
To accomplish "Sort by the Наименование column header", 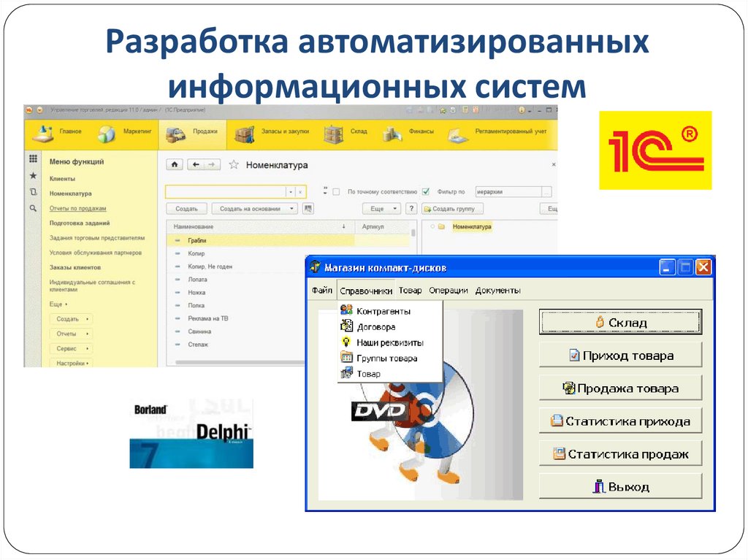I will pyautogui.click(x=261, y=226).
